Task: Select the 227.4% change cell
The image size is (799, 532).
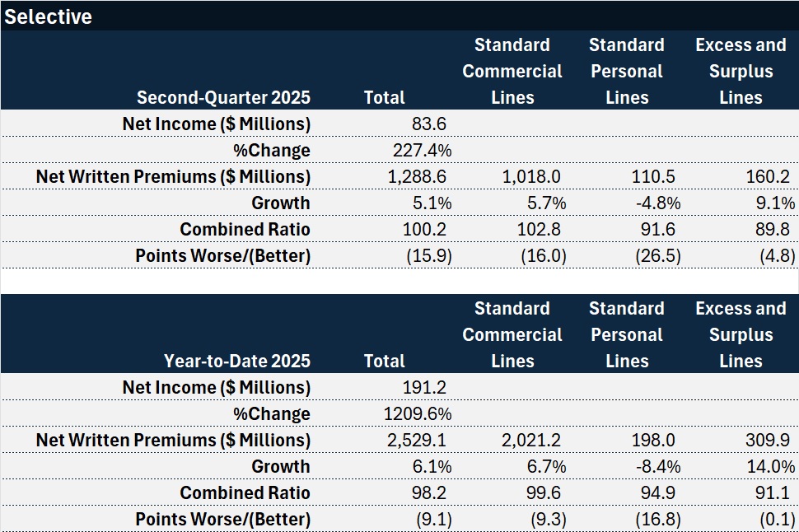Action: click(x=424, y=150)
